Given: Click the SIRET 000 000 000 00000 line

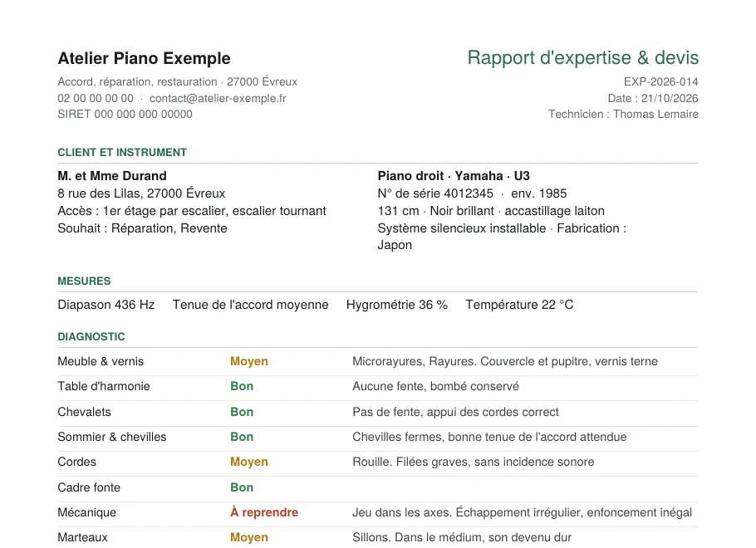Looking at the screenshot, I should [x=125, y=115].
